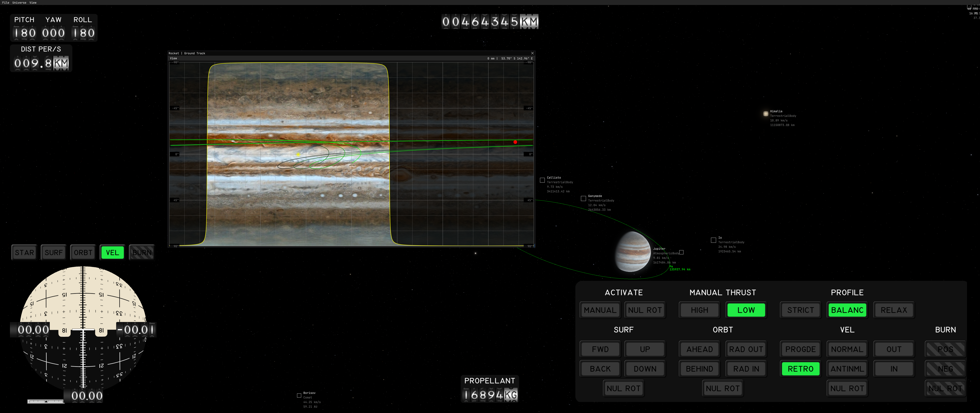Image resolution: width=980 pixels, height=413 pixels.
Task: Select the Borisov comet marker
Action: pyautogui.click(x=299, y=396)
